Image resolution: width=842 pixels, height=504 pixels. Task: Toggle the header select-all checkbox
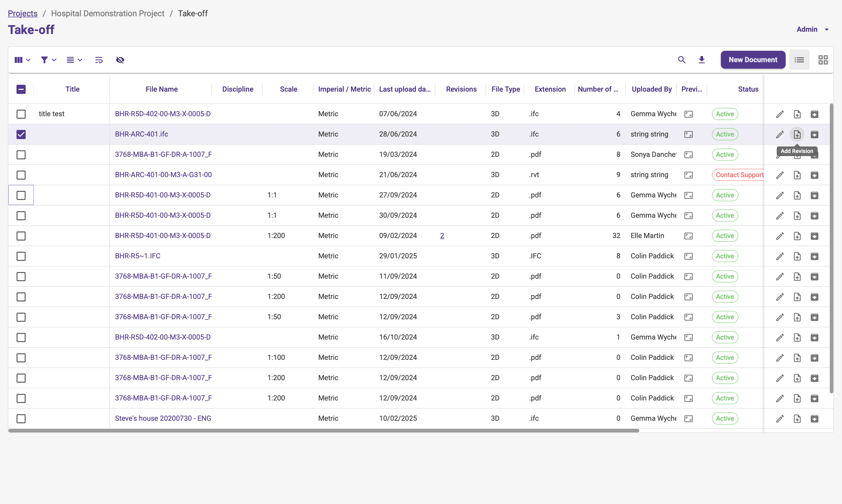click(21, 89)
